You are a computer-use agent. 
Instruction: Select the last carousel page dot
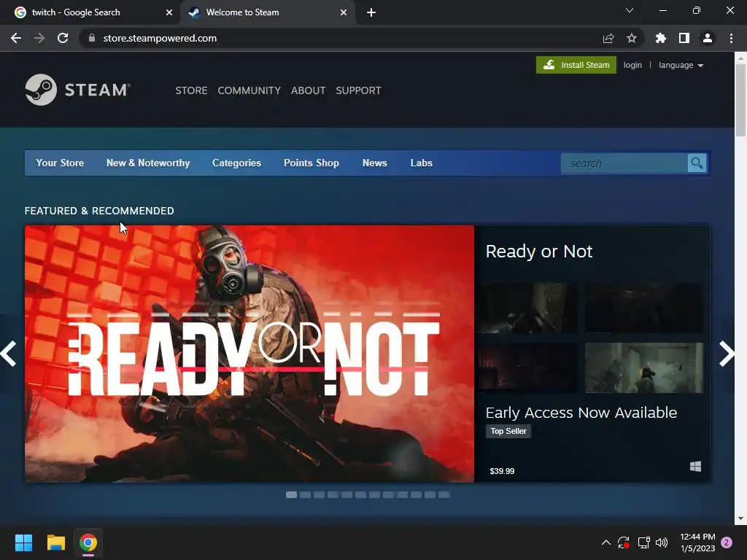click(444, 495)
